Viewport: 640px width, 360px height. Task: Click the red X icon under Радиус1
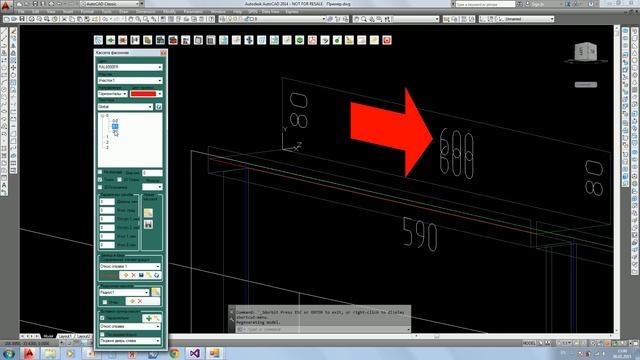coord(140,301)
